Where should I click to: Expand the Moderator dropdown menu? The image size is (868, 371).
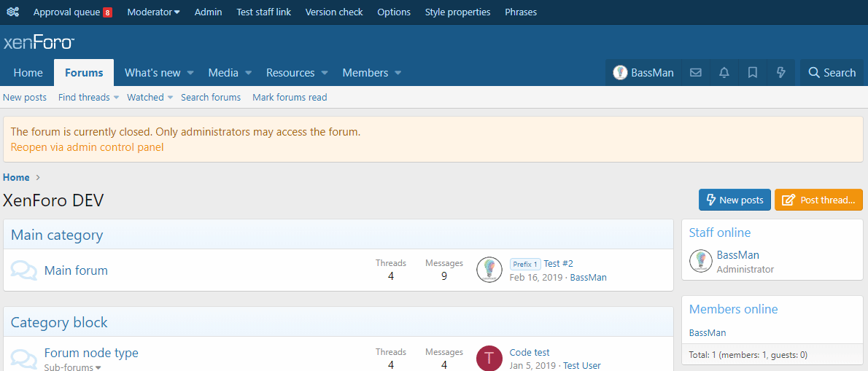pos(153,12)
